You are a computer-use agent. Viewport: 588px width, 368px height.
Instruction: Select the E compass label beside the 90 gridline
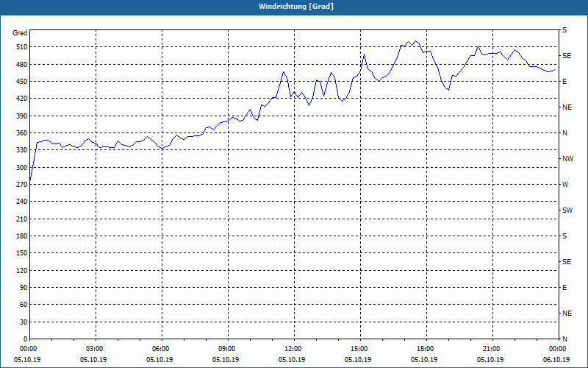coord(564,288)
